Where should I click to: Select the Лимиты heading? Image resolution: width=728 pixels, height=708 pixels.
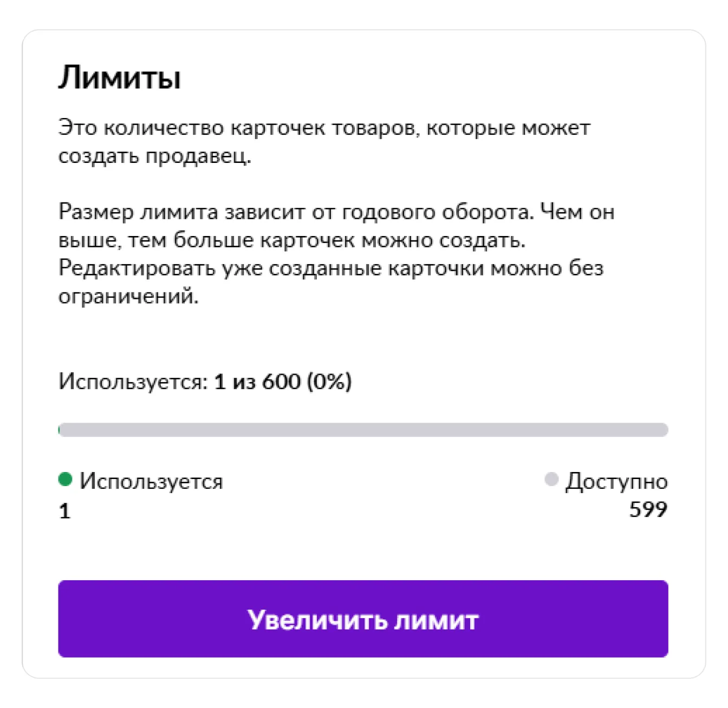pyautogui.click(x=119, y=77)
